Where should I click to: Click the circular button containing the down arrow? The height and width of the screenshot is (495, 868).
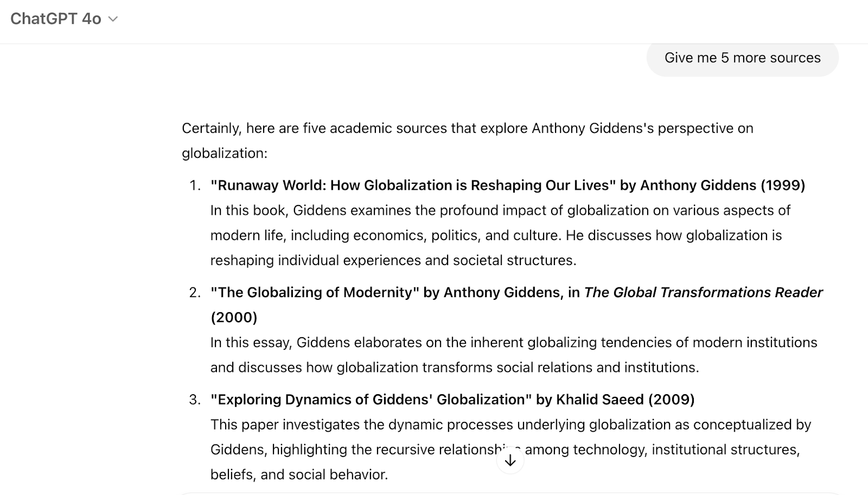(x=509, y=460)
